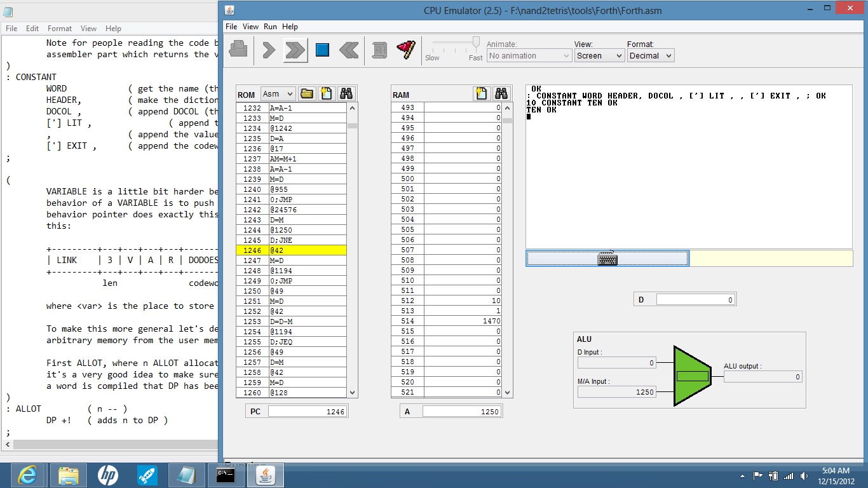This screenshot has height=488, width=868.
Task: Click the RAM binoculars search icon
Action: [x=501, y=94]
